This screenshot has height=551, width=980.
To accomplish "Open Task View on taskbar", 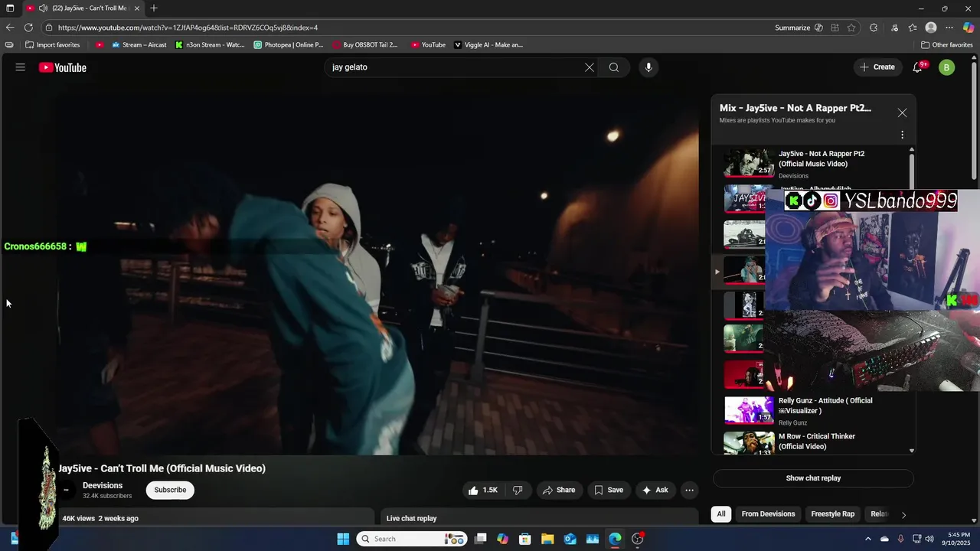I will pos(481,539).
